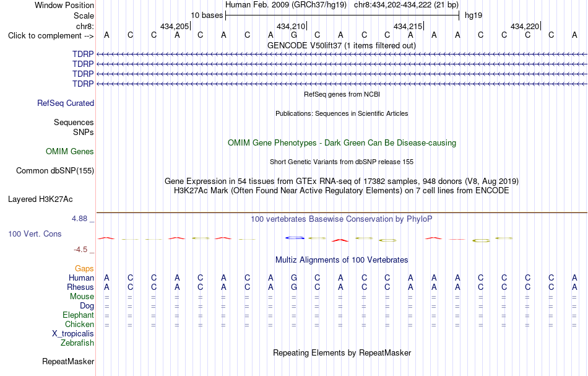This screenshot has height=376, width=588.
Task: Click 'Short Genetic Variants from dbSNP release 155'
Action: [x=342, y=162]
